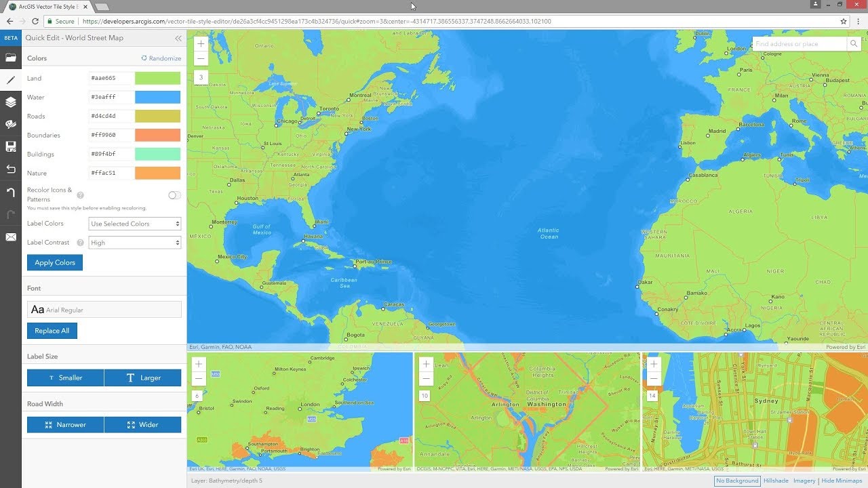Screen dimensions: 868x488
Task: Click the Wider road width button
Action: click(143, 425)
